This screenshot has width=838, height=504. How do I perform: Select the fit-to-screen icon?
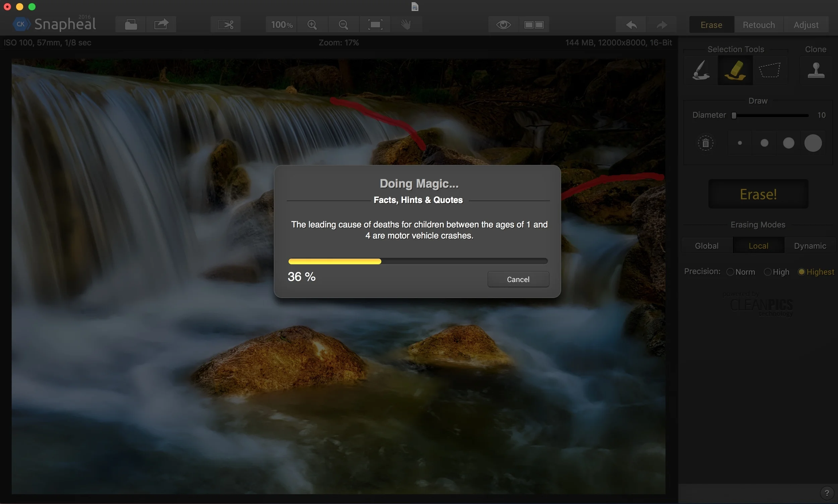(375, 24)
